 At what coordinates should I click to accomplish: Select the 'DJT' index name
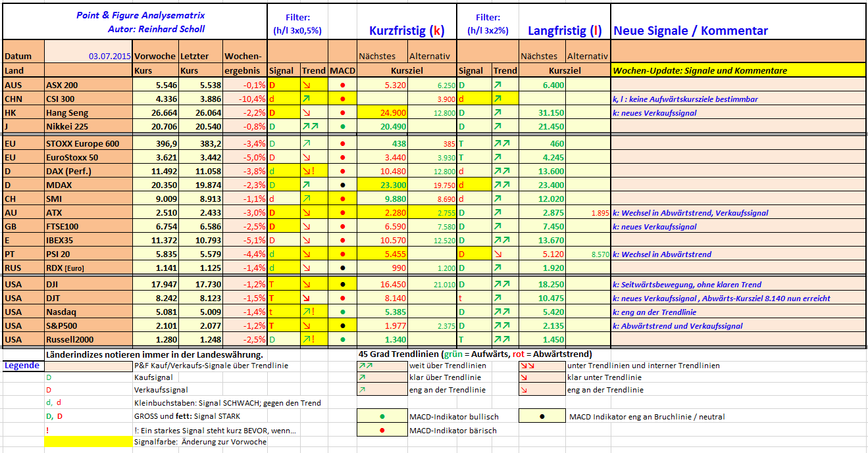coord(53,298)
